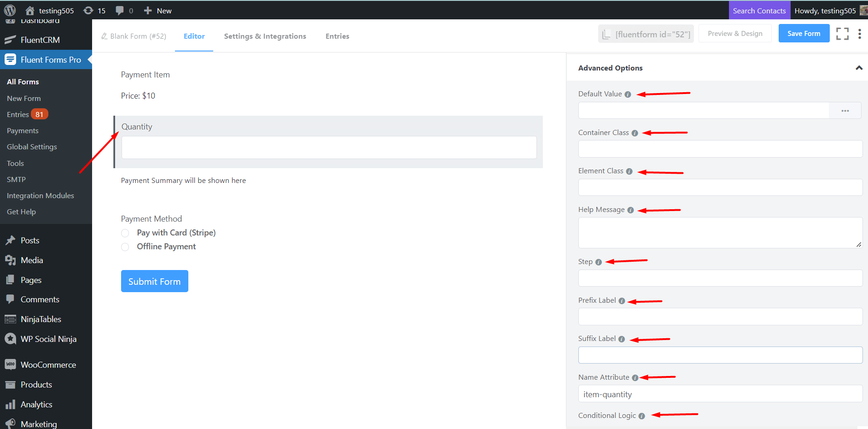
Task: Click the Conditional Logic info icon
Action: [641, 416]
